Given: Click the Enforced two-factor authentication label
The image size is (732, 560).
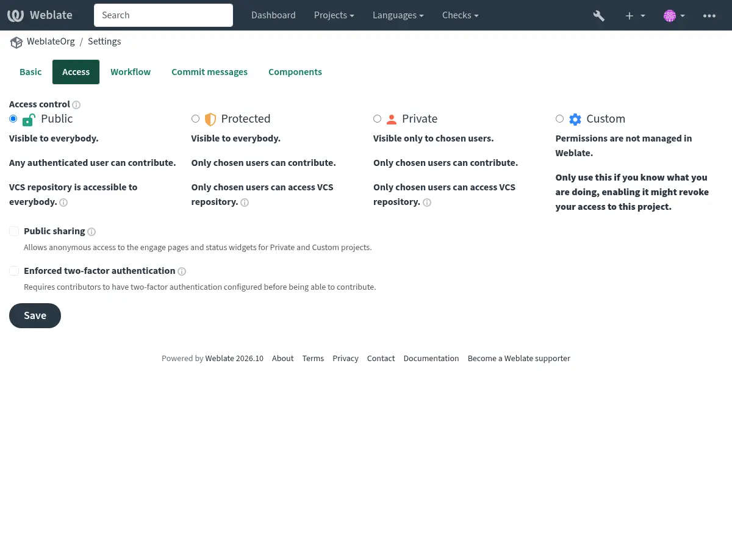Looking at the screenshot, I should coord(99,271).
